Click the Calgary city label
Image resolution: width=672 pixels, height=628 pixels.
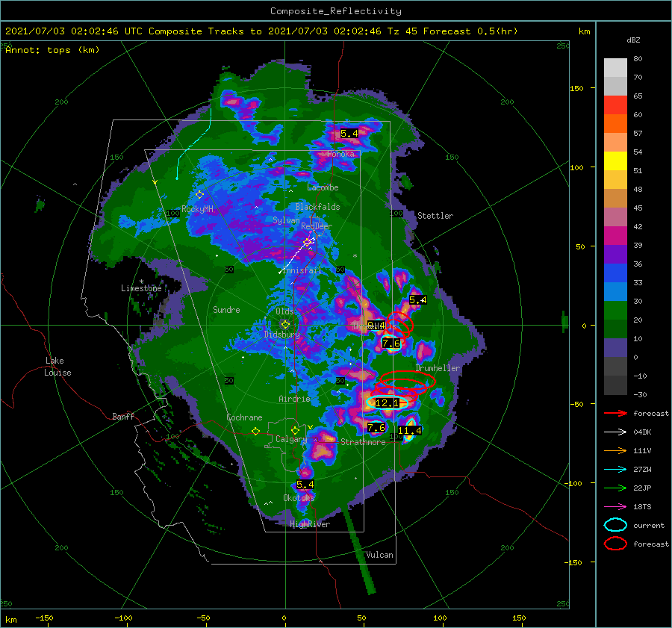pyautogui.click(x=291, y=439)
